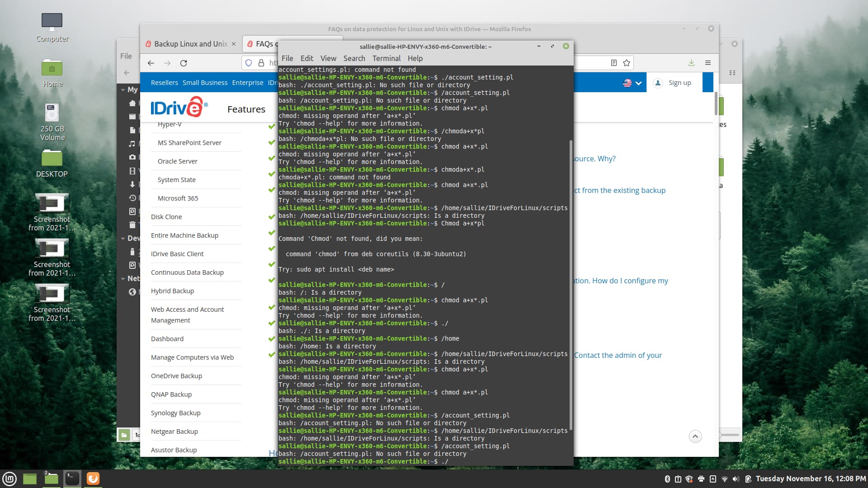
Task: Collapse Network section in file manager
Action: point(123,278)
